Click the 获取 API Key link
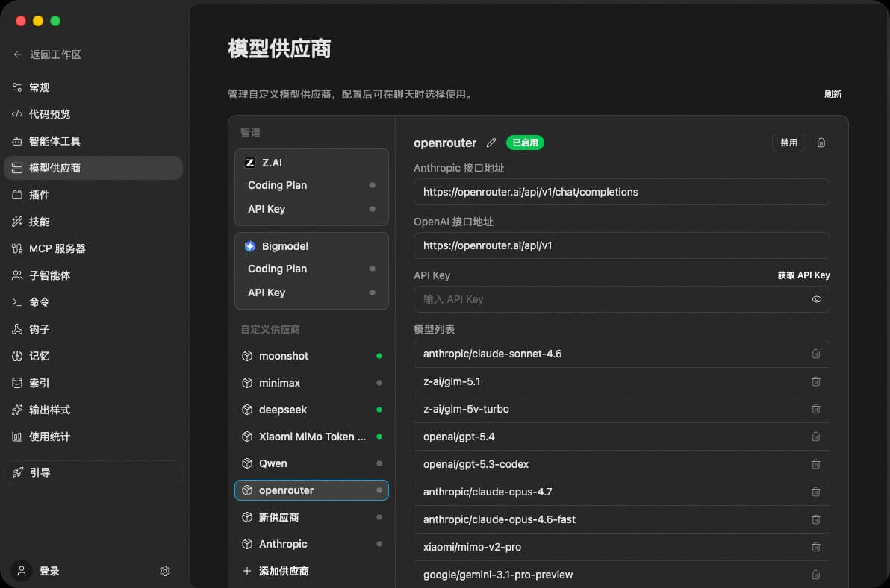Viewport: 890px width, 588px height. pos(803,275)
